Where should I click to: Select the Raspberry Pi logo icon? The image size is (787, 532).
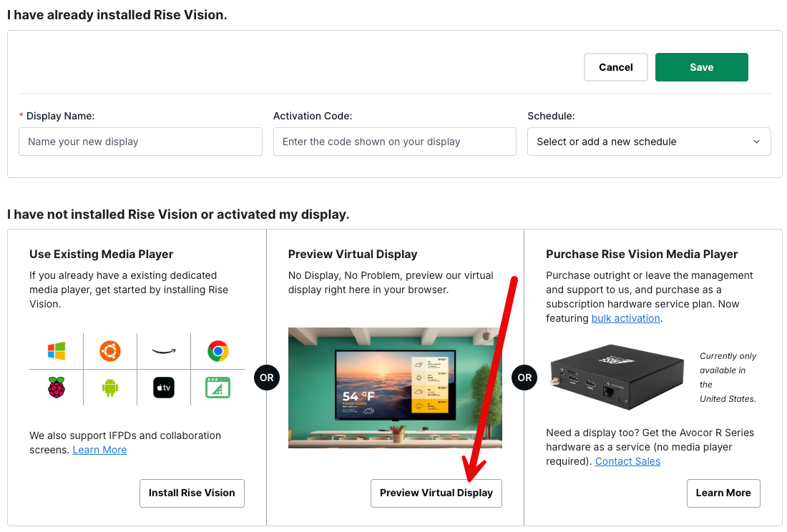pos(57,388)
